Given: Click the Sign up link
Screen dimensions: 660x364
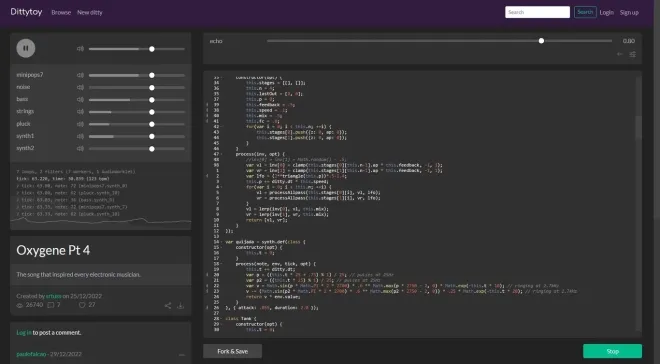Looking at the screenshot, I should tap(629, 13).
